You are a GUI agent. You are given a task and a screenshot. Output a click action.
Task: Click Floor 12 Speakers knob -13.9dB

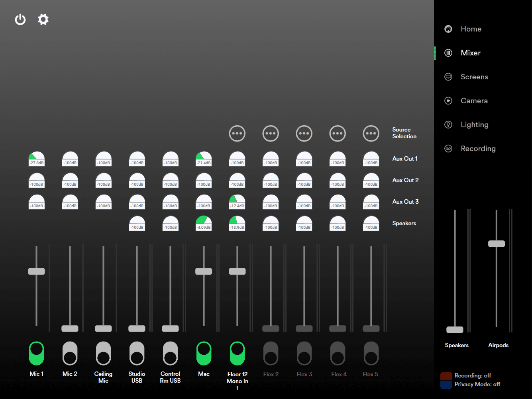coord(237,223)
